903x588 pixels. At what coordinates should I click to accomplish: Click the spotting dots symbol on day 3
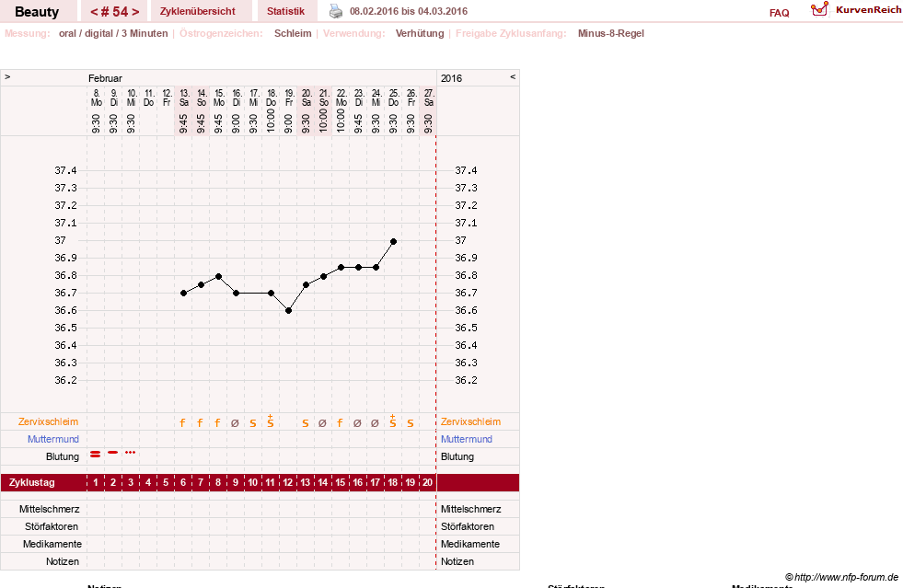pyautogui.click(x=130, y=453)
